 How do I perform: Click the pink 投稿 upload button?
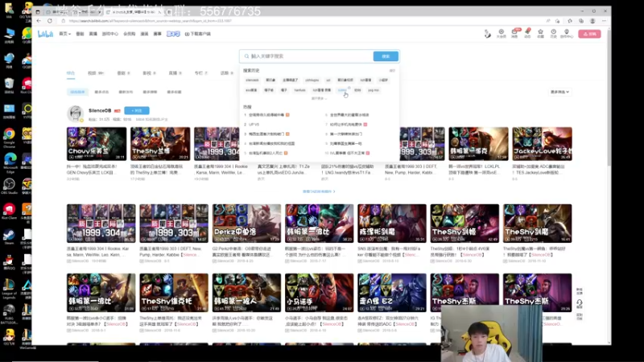590,34
